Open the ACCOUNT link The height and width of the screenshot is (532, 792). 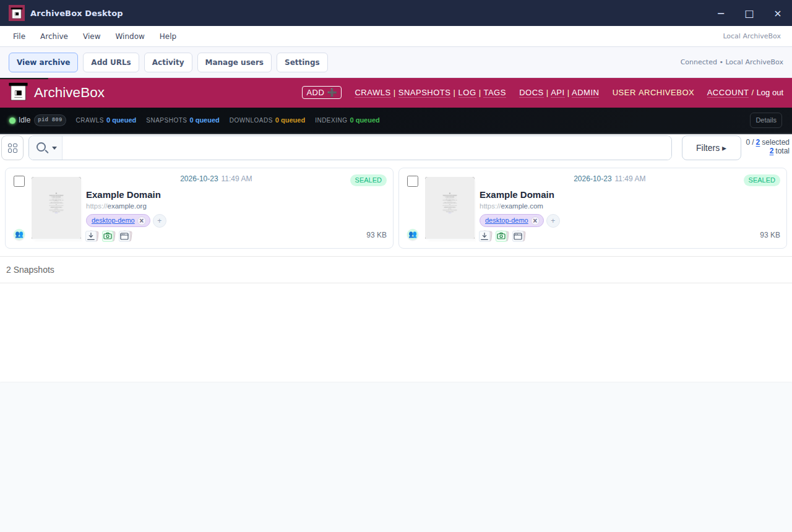click(728, 93)
